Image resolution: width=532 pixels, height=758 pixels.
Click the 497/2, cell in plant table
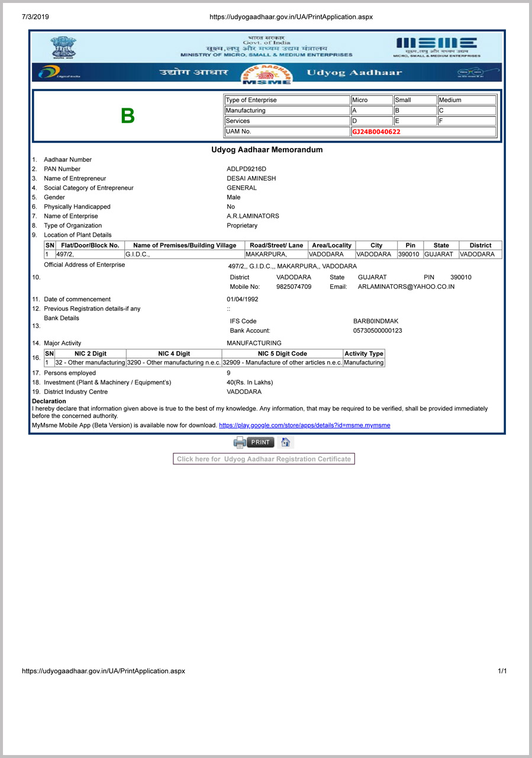pyautogui.click(x=90, y=255)
